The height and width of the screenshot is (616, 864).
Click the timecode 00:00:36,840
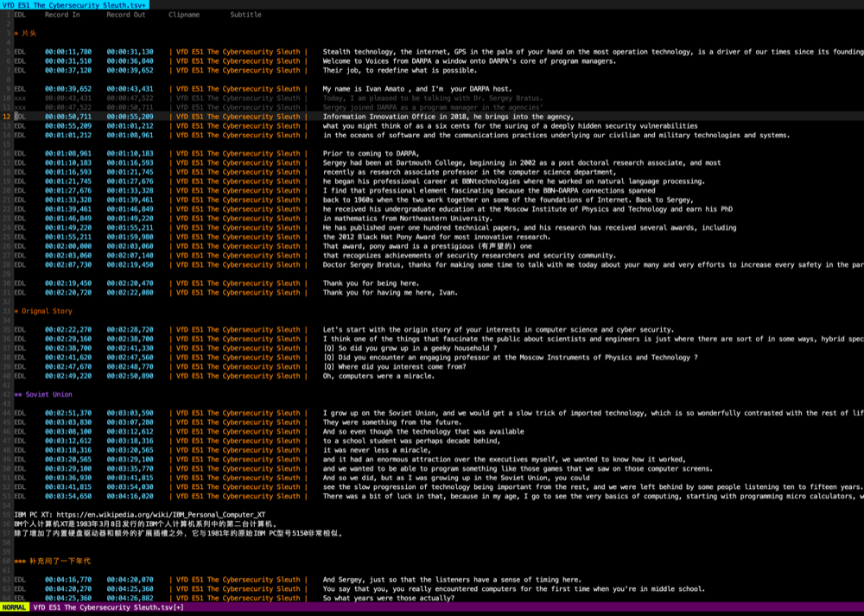[x=130, y=61]
